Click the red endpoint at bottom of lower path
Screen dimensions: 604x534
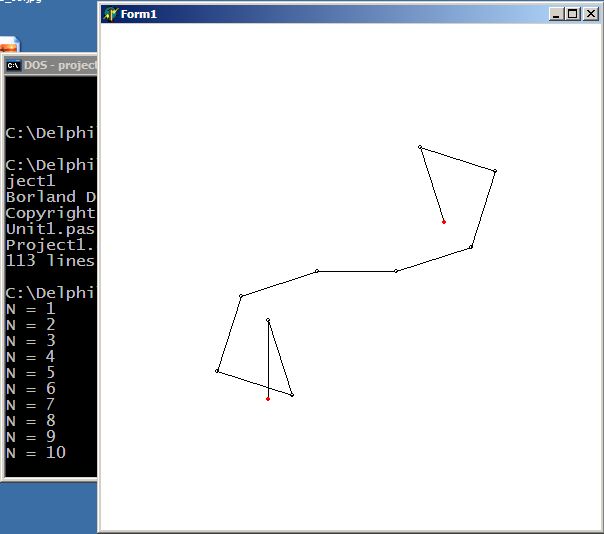tap(268, 399)
